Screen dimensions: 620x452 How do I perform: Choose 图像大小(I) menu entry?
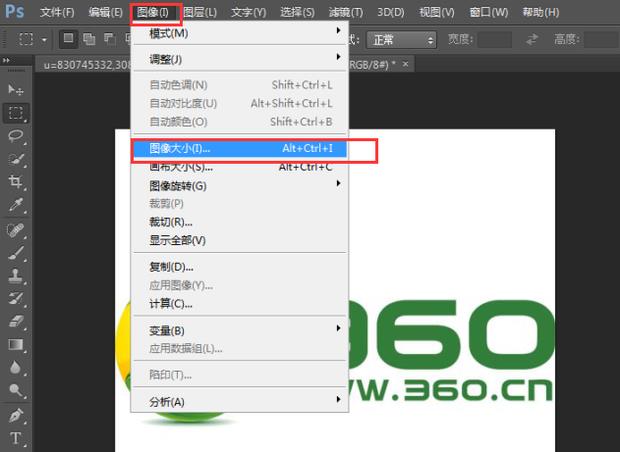(240, 149)
